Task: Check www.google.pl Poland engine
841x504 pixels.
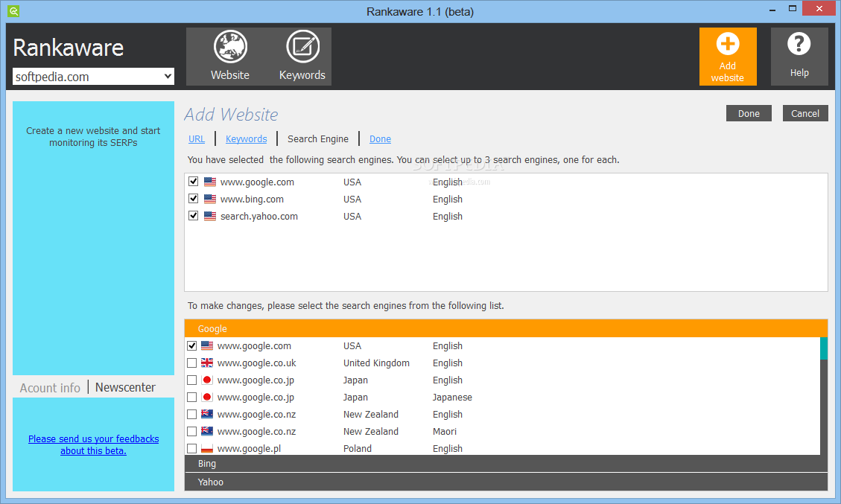Action: [191, 448]
